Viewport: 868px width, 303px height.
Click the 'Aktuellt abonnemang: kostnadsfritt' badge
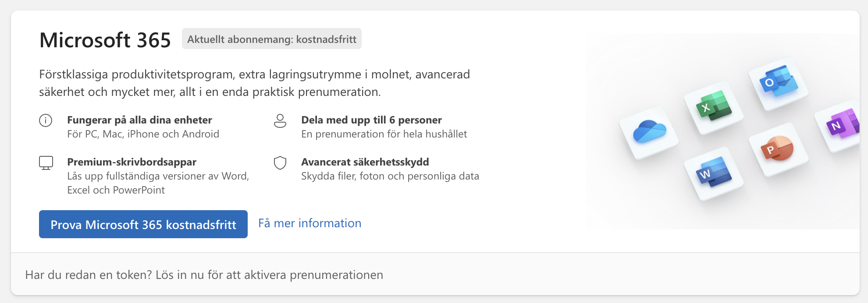(272, 39)
